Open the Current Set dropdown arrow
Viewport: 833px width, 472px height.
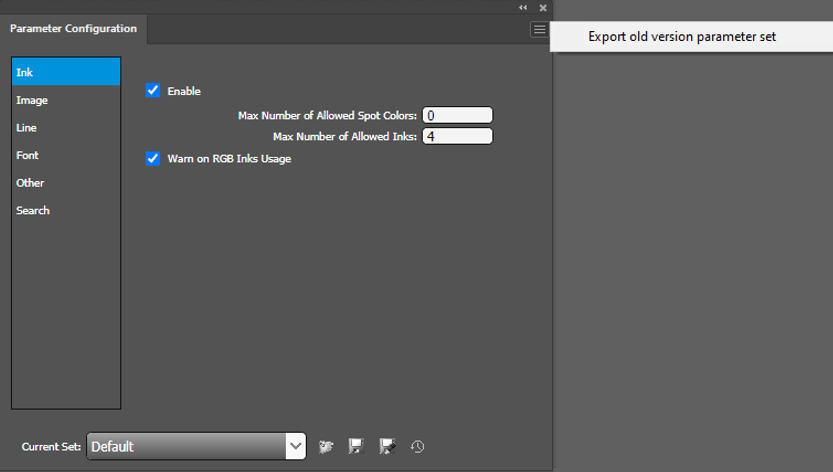pos(295,446)
